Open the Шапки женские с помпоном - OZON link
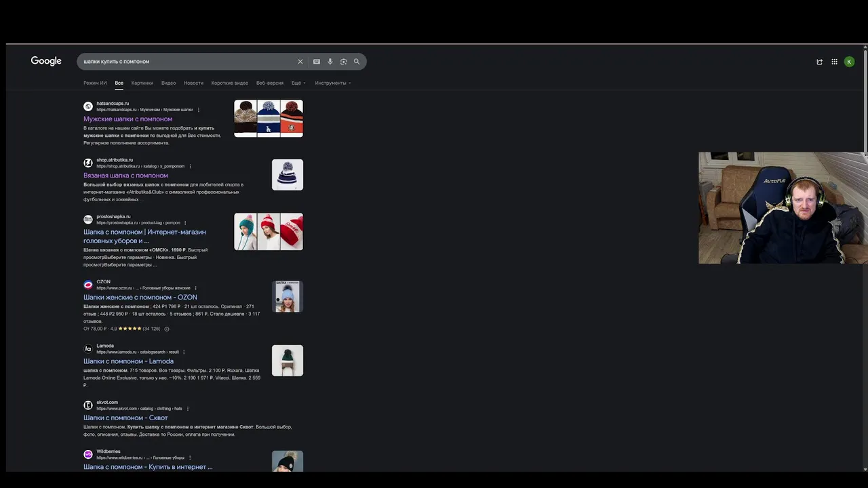The width and height of the screenshot is (868, 488). (x=140, y=298)
